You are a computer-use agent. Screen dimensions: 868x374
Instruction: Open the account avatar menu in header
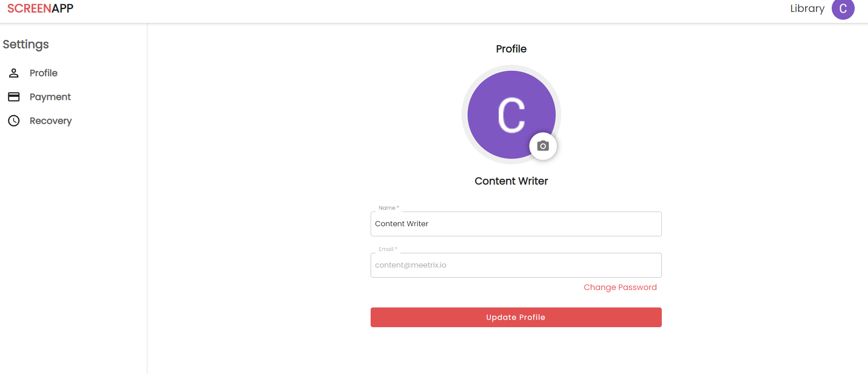tap(843, 9)
